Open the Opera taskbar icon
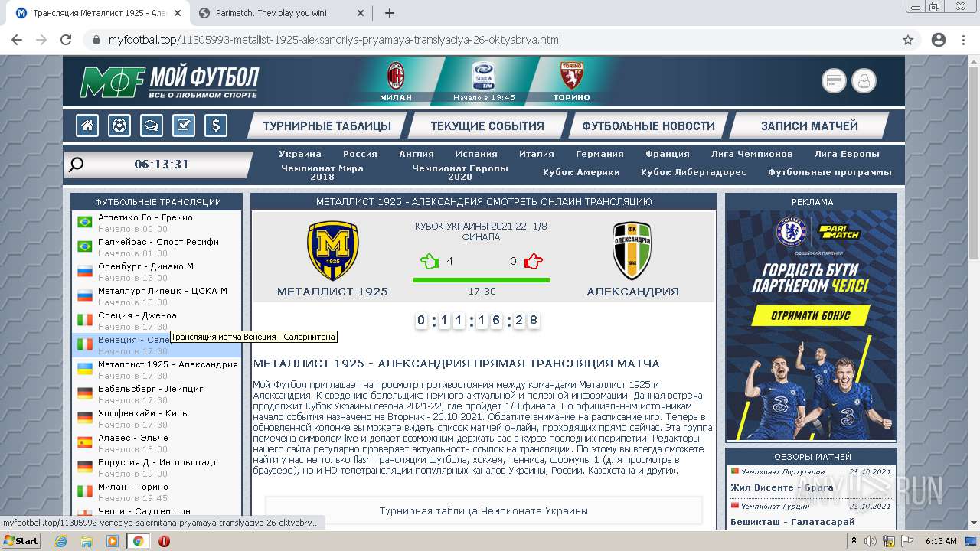This screenshot has height=551, width=980. [164, 541]
